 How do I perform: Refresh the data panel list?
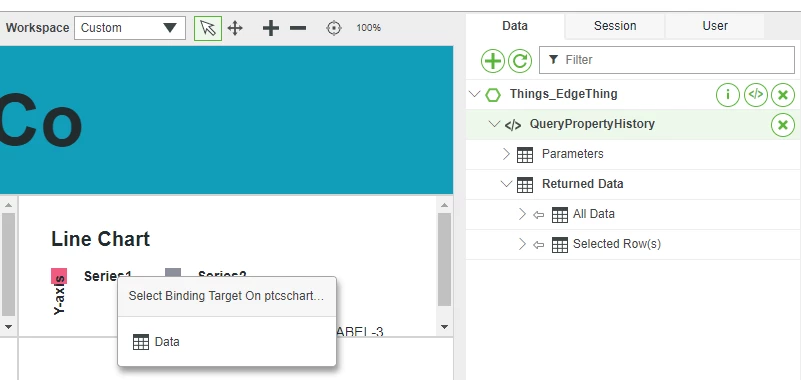pyautogui.click(x=520, y=61)
